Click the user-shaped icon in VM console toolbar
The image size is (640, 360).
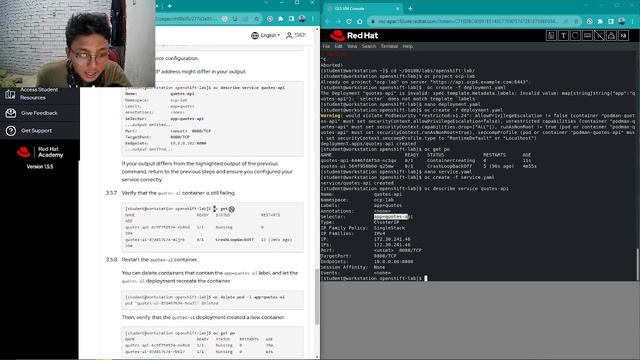(611, 36)
